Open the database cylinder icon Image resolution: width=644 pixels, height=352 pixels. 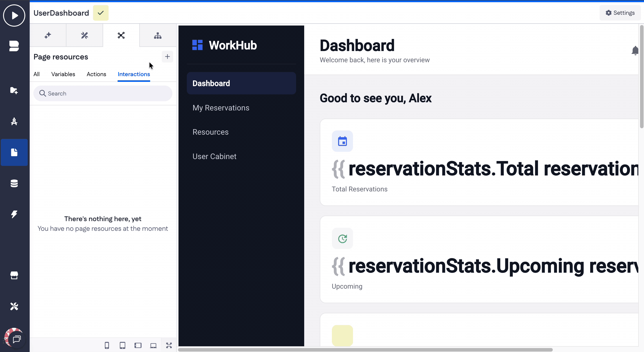coord(14,183)
